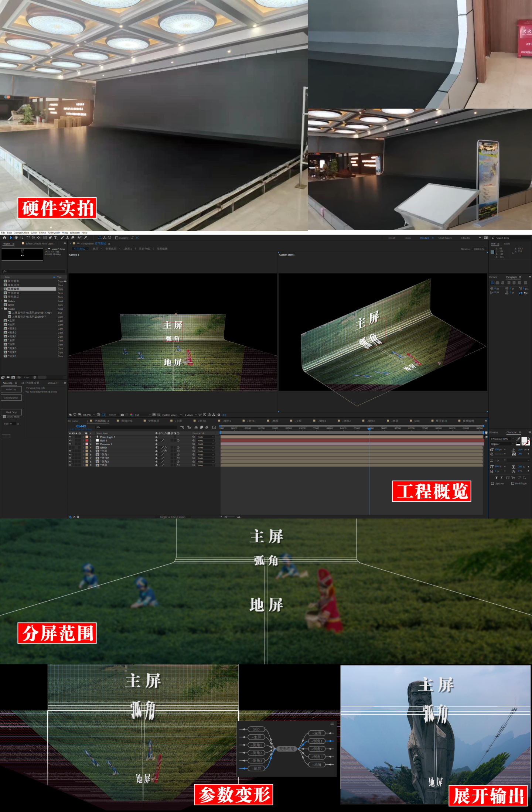532x812 pixels.
Task: Select the Rotation tool
Action: click(28, 238)
